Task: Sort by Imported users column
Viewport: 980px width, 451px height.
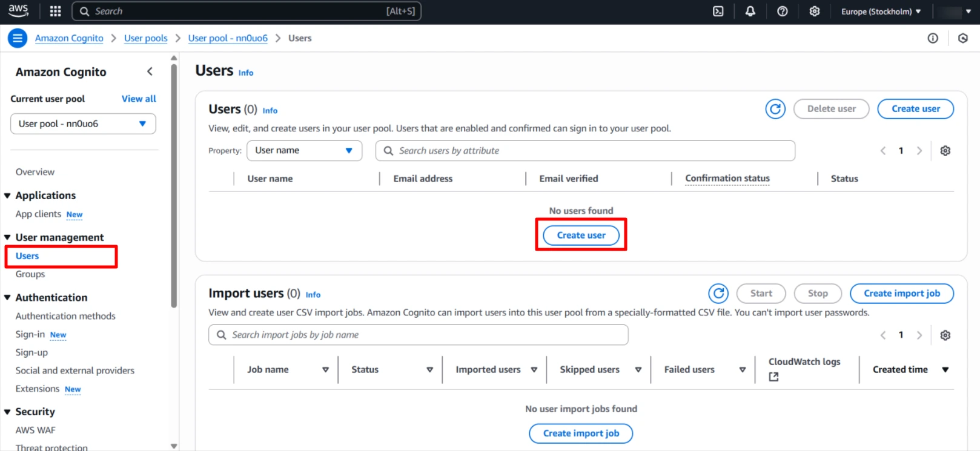Action: [x=534, y=370]
